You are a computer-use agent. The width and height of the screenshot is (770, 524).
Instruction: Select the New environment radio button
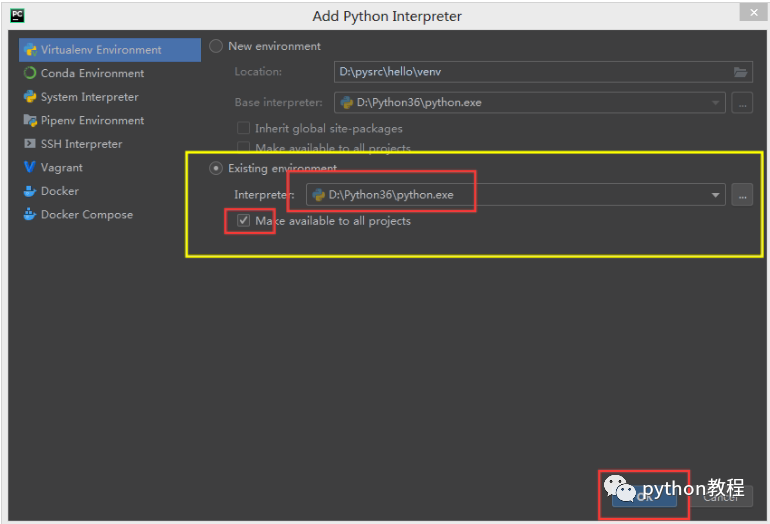(216, 46)
